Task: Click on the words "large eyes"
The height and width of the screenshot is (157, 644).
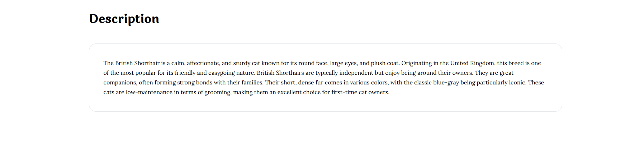Action: pos(344,63)
